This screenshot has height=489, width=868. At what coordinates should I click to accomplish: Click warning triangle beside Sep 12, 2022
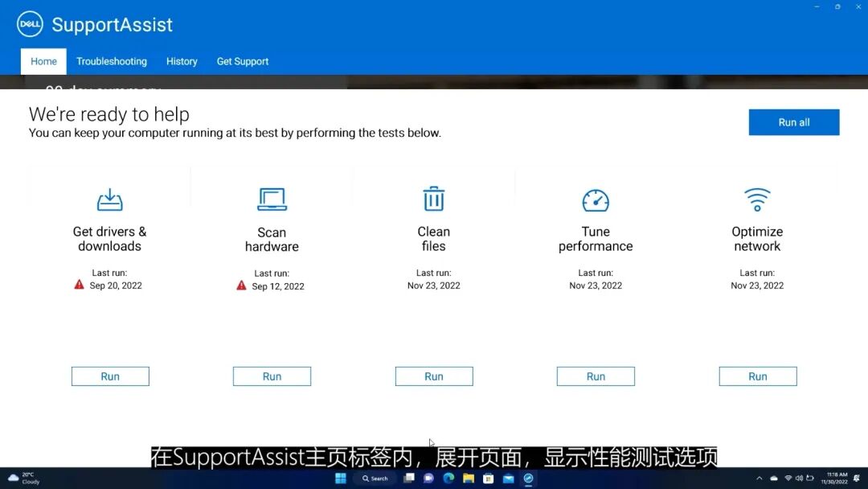tap(241, 286)
